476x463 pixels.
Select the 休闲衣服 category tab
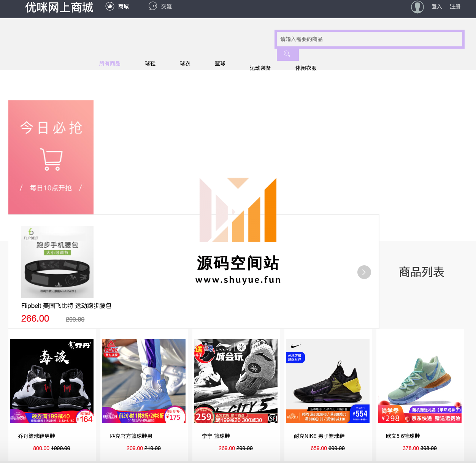(306, 68)
